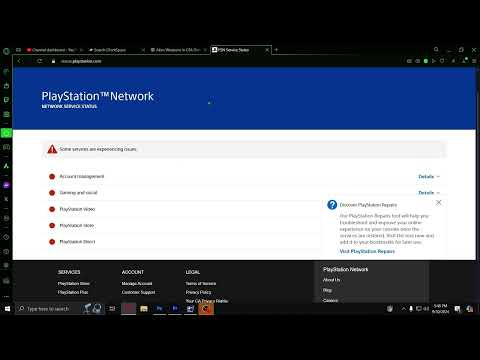Open Manage Account footer link
The height and width of the screenshot is (360, 480).
[137, 284]
